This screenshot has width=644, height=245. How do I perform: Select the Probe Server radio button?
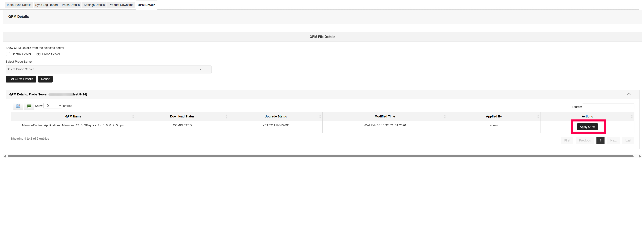pyautogui.click(x=38, y=54)
